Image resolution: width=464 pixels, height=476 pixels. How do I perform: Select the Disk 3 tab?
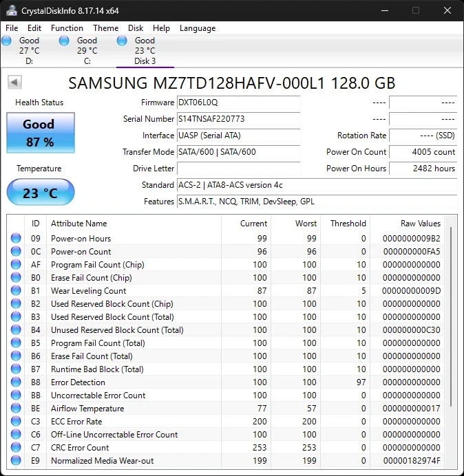pyautogui.click(x=145, y=51)
